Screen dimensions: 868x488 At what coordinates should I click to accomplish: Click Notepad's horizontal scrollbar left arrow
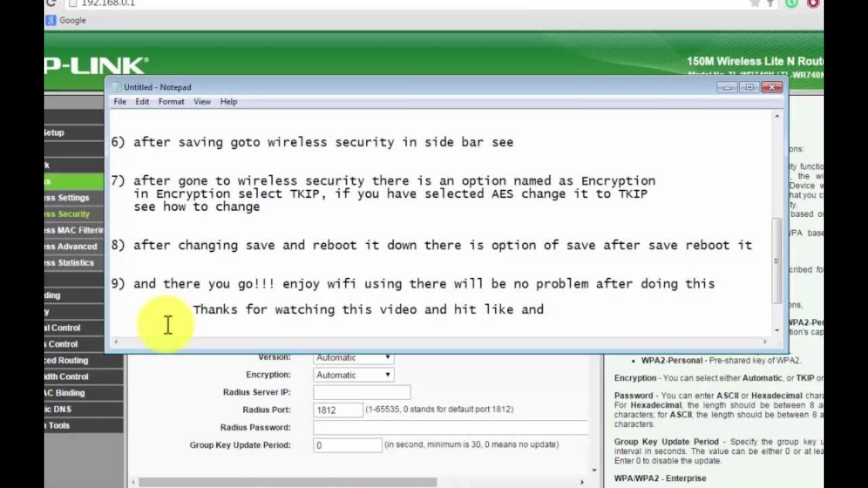click(116, 342)
